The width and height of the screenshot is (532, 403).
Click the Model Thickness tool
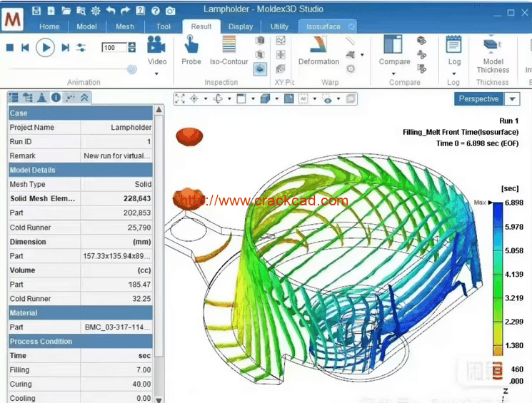(493, 54)
